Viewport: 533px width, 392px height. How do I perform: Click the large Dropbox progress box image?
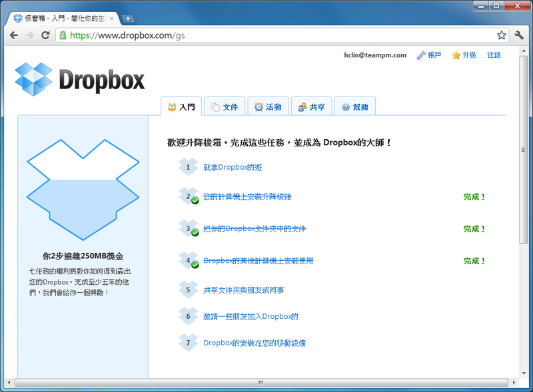(83, 190)
